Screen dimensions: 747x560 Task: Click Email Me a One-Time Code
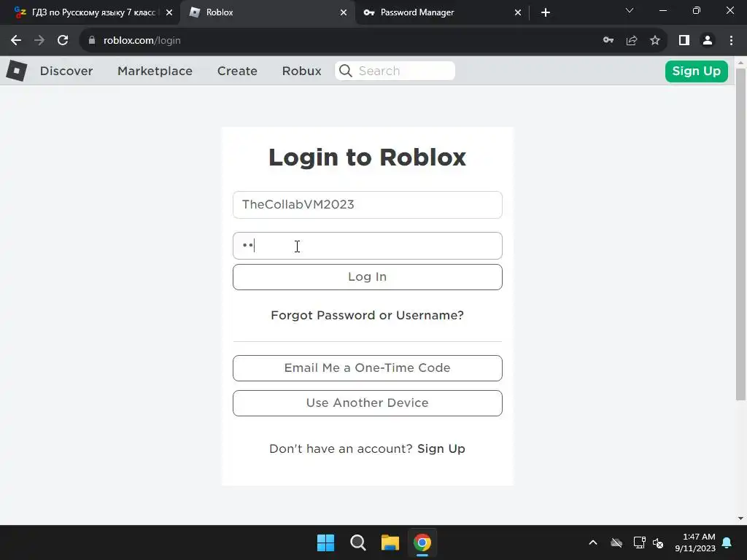[x=368, y=368]
